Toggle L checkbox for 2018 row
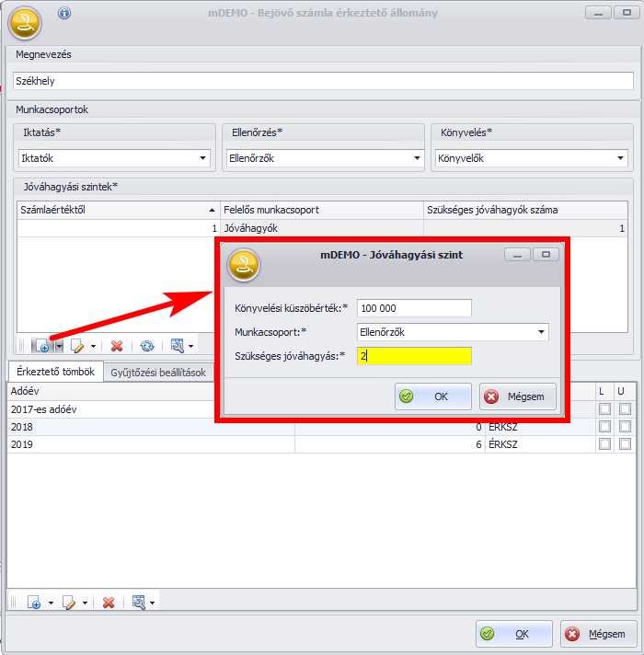The height and width of the screenshot is (655, 644). click(604, 427)
